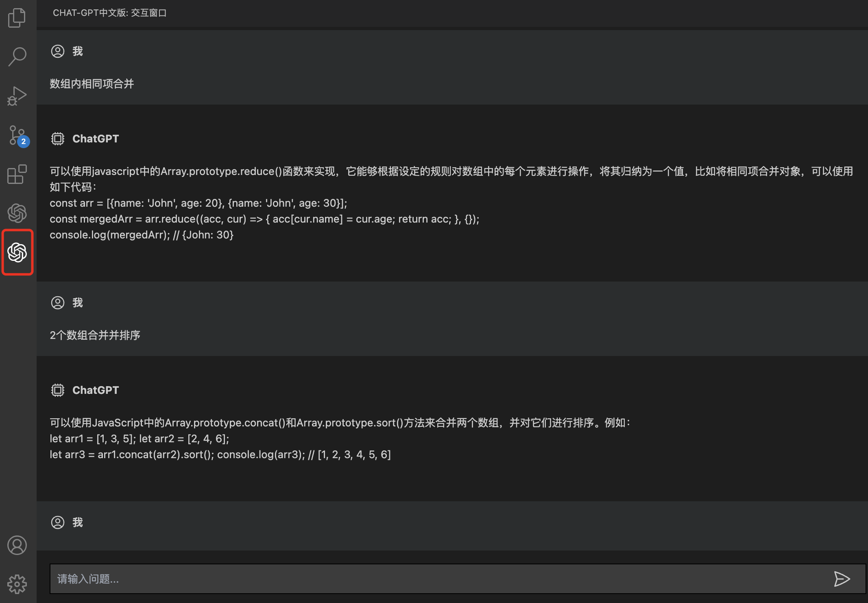Open the Accounts menu
868x603 pixels.
tap(17, 545)
